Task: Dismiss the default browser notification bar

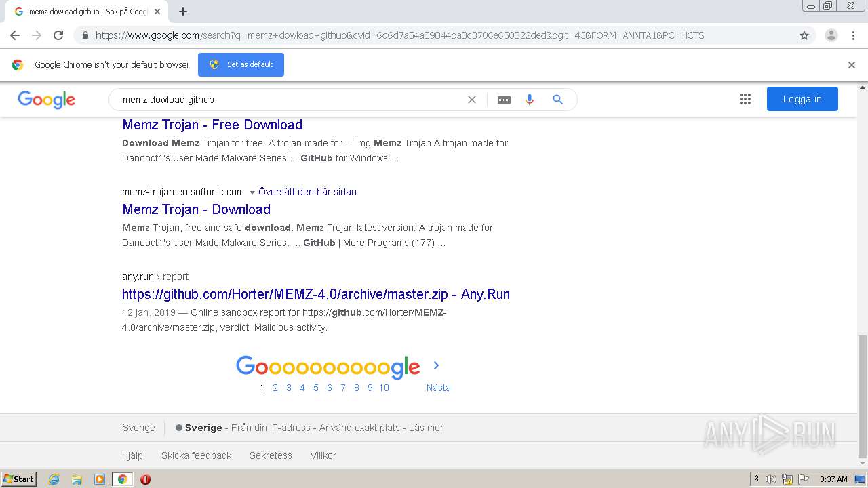Action: tap(852, 65)
